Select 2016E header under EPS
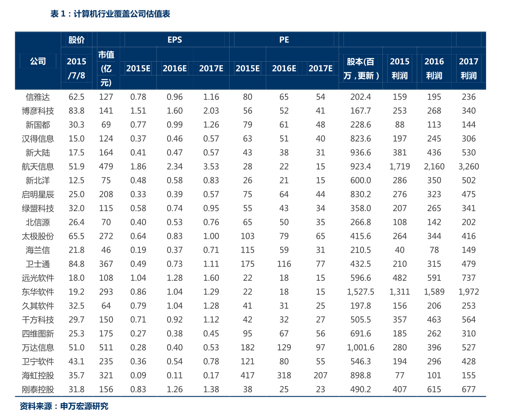 point(175,68)
